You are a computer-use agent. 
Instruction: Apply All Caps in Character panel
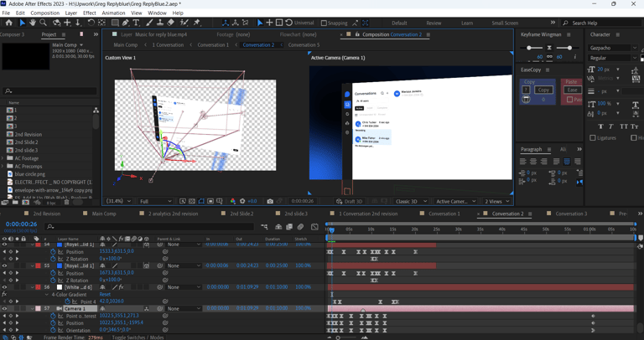tap(624, 126)
